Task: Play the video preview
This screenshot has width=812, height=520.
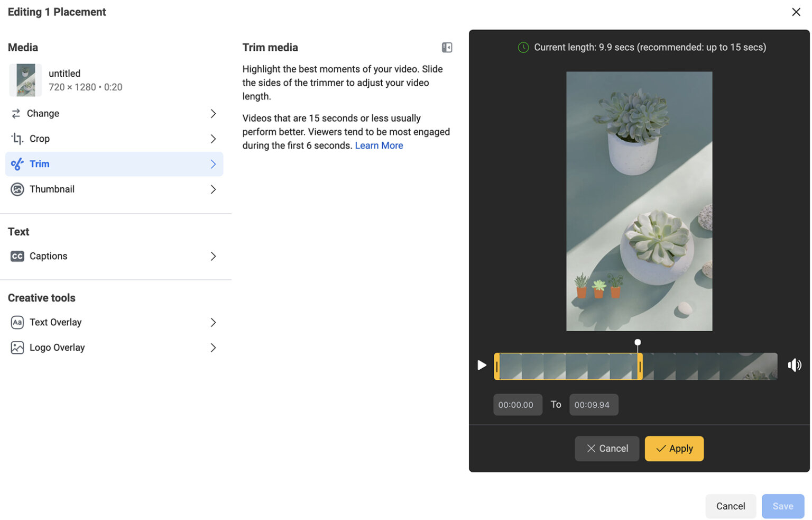Action: [x=481, y=365]
